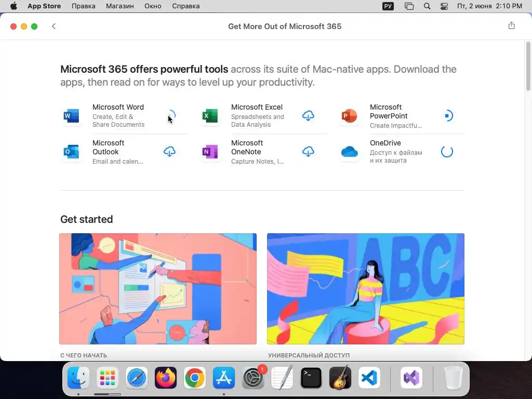Open Stage Manager windows icon in menu bar
The width and height of the screenshot is (532, 399).
coord(409,6)
